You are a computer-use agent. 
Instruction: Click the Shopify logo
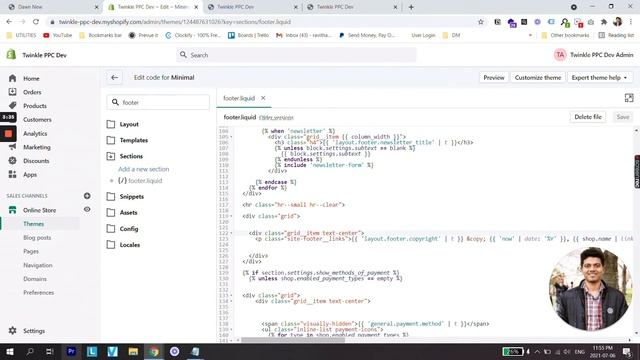pyautogui.click(x=11, y=54)
